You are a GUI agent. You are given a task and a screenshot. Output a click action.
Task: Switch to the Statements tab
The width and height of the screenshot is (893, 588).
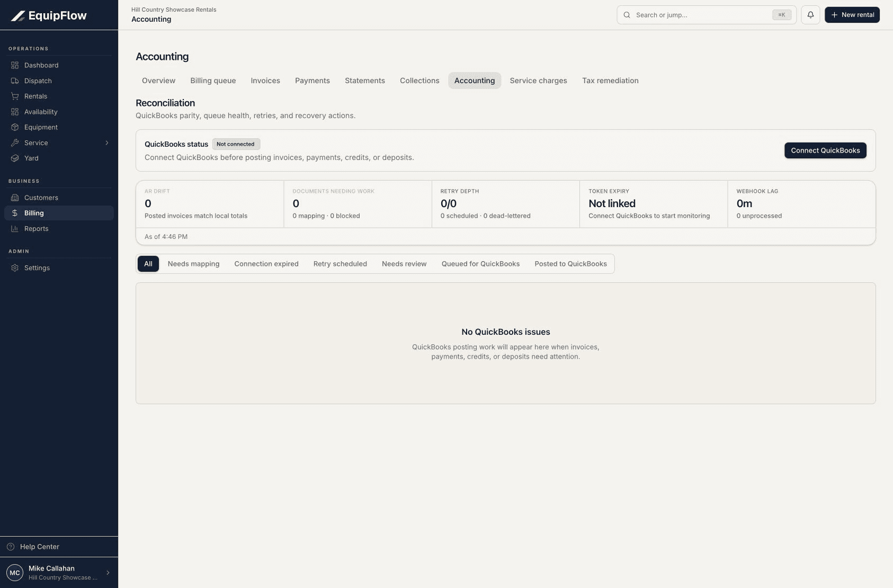365,81
